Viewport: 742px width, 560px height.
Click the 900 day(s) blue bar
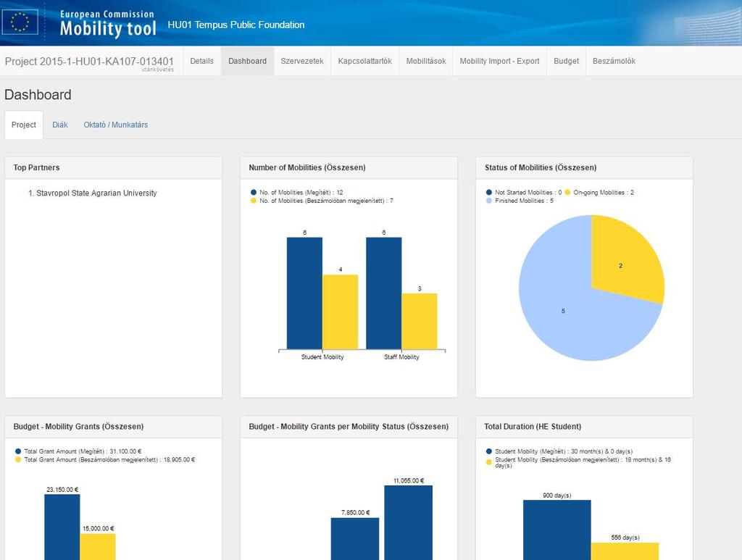[557, 530]
